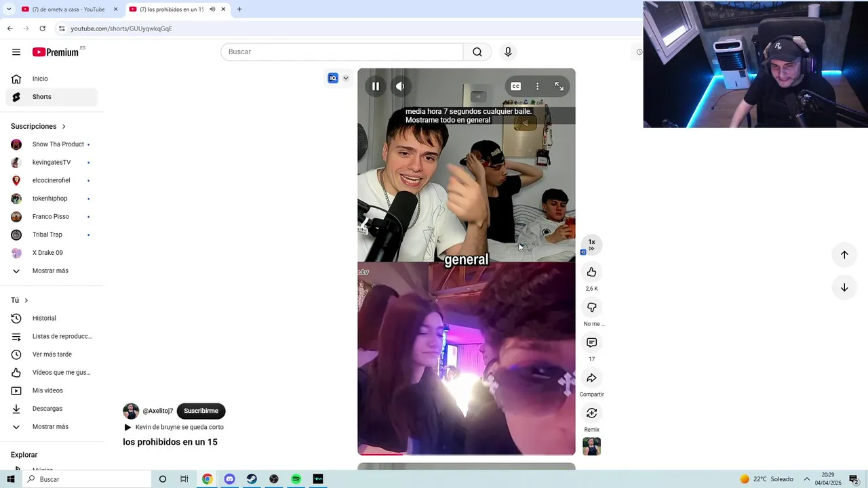The height and width of the screenshot is (488, 868).
Task: Open a new browser tab
Action: point(239,9)
